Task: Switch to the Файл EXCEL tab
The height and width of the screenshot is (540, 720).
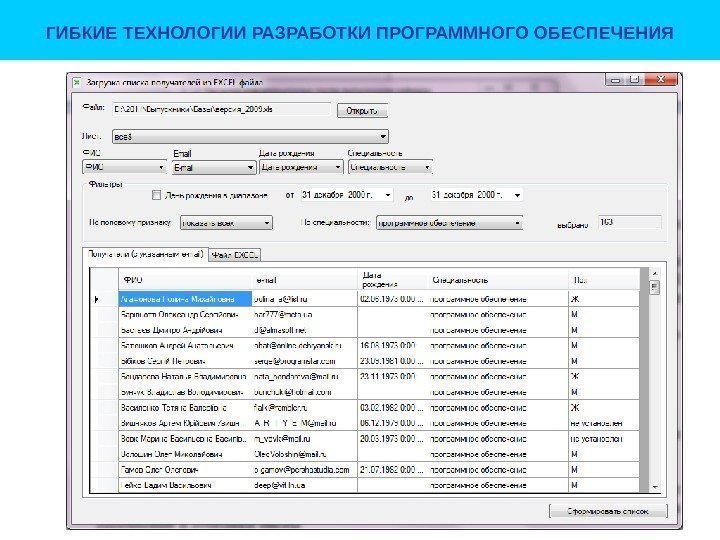Action: [x=235, y=255]
